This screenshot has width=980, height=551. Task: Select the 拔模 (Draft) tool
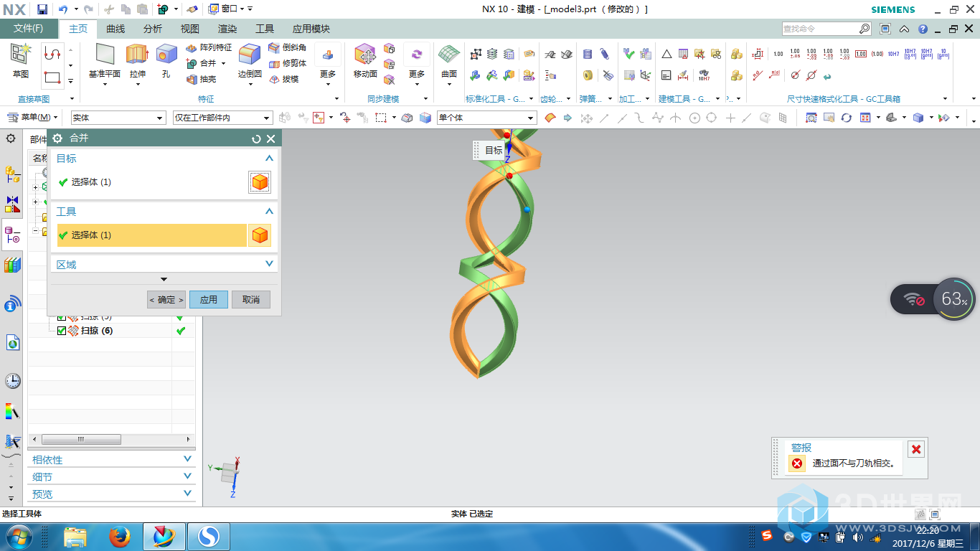283,79
